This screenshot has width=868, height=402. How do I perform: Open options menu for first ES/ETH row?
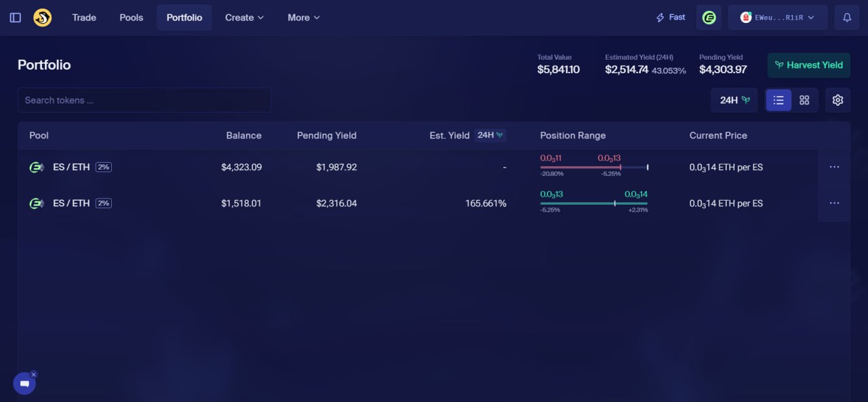click(834, 167)
